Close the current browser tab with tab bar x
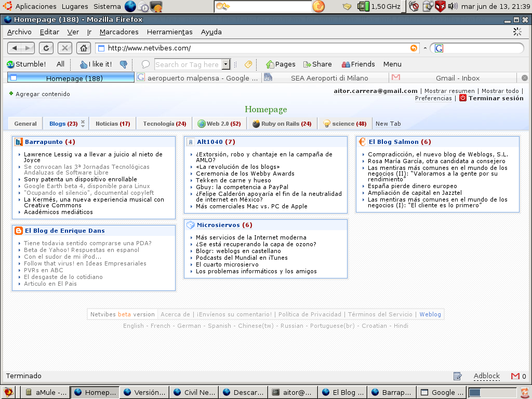532x399 pixels. point(525,78)
